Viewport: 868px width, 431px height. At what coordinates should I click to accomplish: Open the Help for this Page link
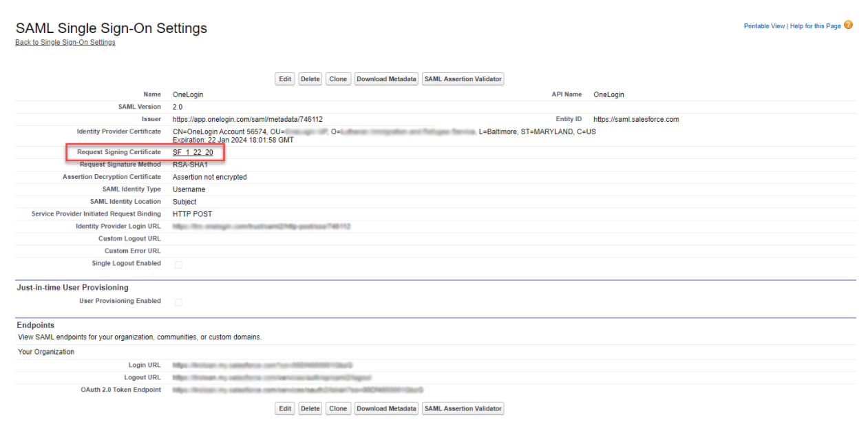[x=816, y=26]
